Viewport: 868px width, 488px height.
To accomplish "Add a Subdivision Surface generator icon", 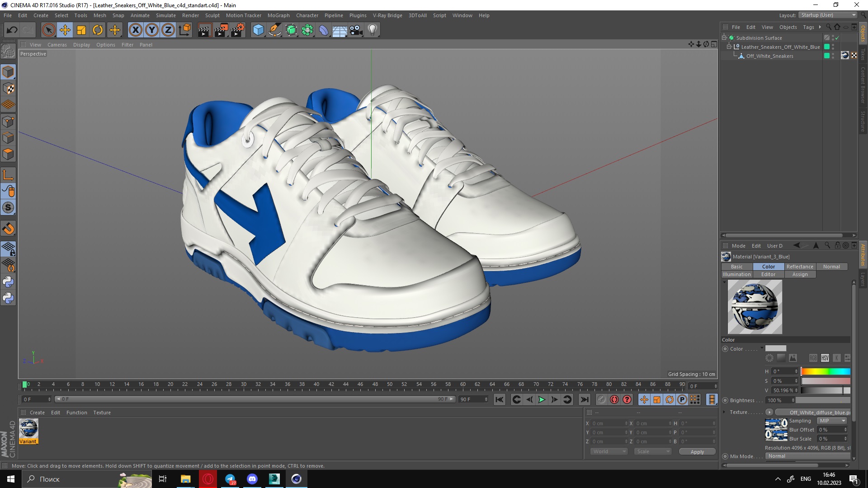I will click(291, 30).
